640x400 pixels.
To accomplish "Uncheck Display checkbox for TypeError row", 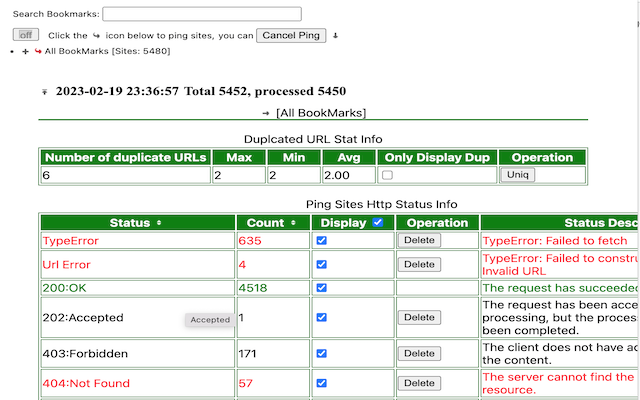I will [322, 240].
